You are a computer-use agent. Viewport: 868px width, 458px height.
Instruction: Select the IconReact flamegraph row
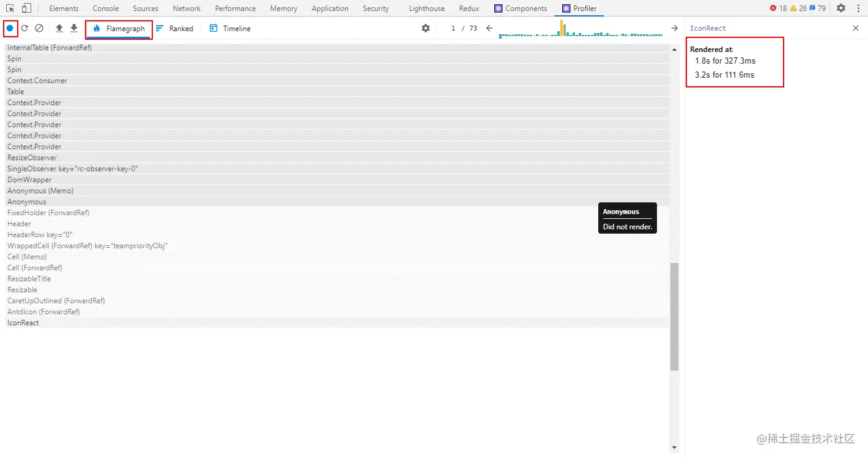coord(337,323)
